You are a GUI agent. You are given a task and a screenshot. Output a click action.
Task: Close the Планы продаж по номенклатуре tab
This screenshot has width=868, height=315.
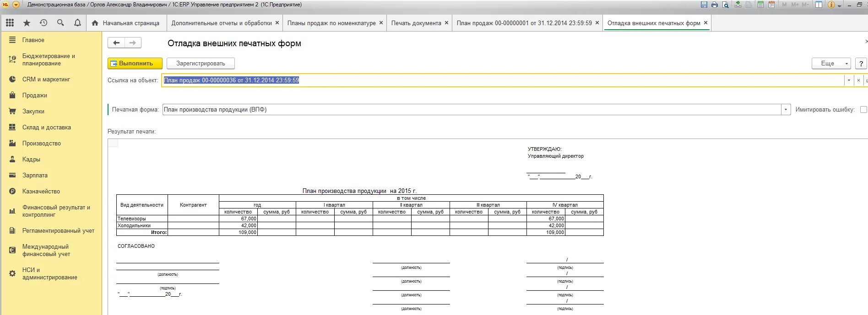point(381,23)
